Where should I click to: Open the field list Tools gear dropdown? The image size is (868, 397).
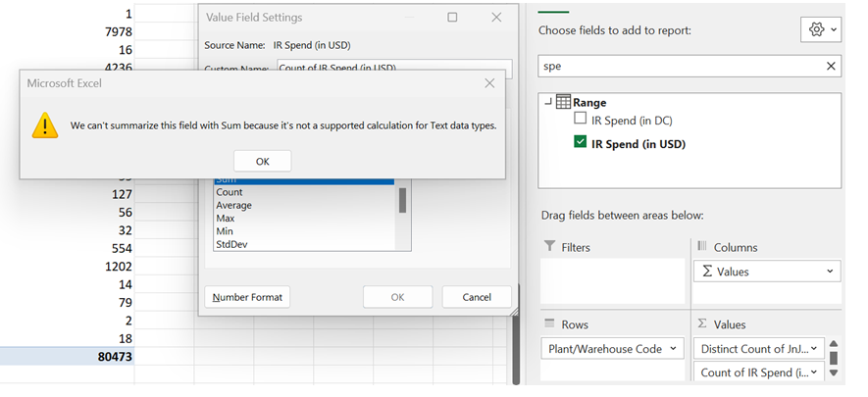pos(821,29)
